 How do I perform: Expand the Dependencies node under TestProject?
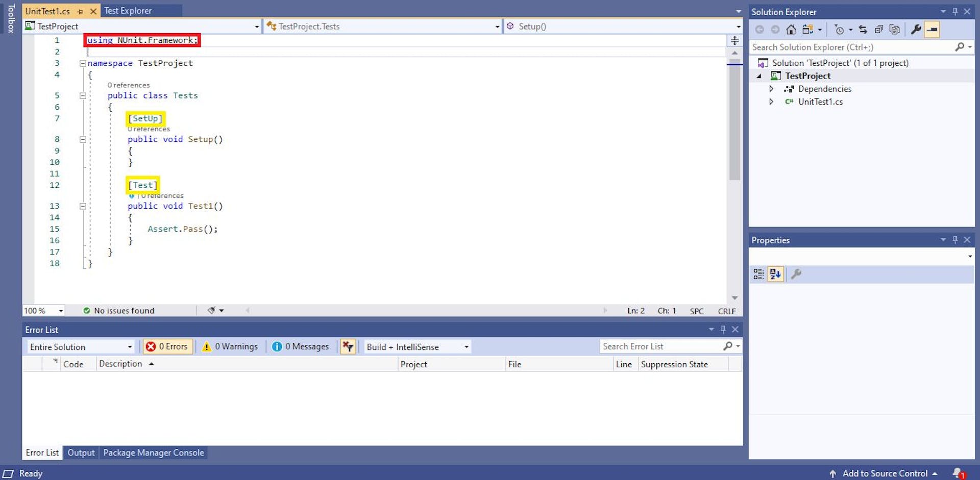(x=771, y=88)
